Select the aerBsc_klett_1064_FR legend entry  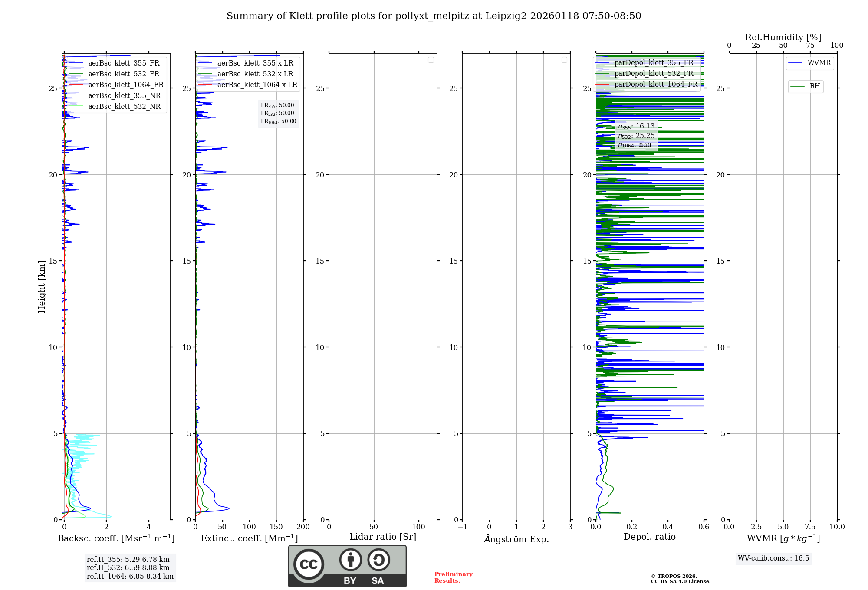click(126, 85)
